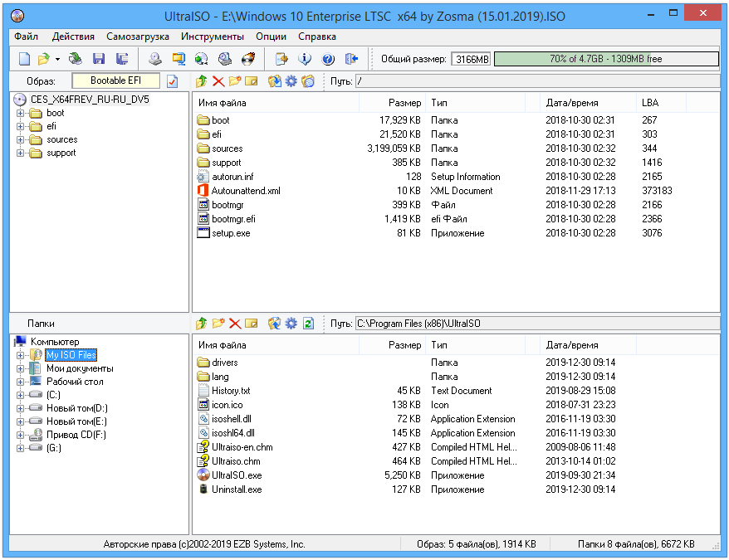Click Имя файла column header in the image pane
Screen dimensions: 729x560
point(276,103)
